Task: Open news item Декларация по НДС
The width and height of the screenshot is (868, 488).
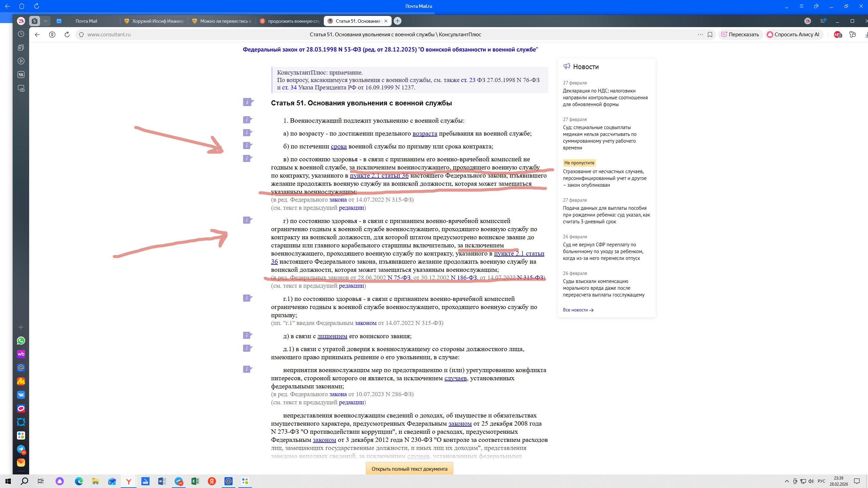Action: coord(605,98)
